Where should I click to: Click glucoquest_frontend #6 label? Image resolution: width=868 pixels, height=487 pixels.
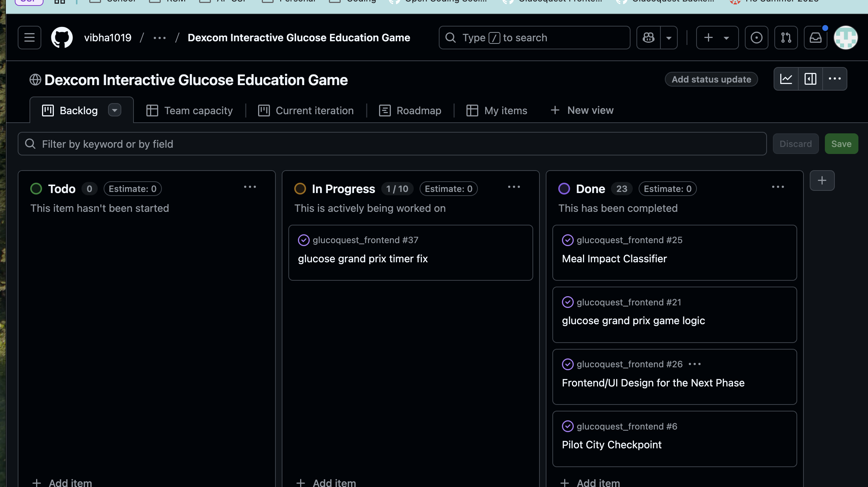[627, 427]
